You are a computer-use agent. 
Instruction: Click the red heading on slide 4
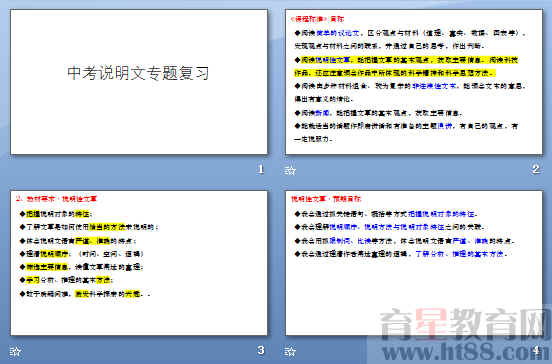click(x=326, y=199)
